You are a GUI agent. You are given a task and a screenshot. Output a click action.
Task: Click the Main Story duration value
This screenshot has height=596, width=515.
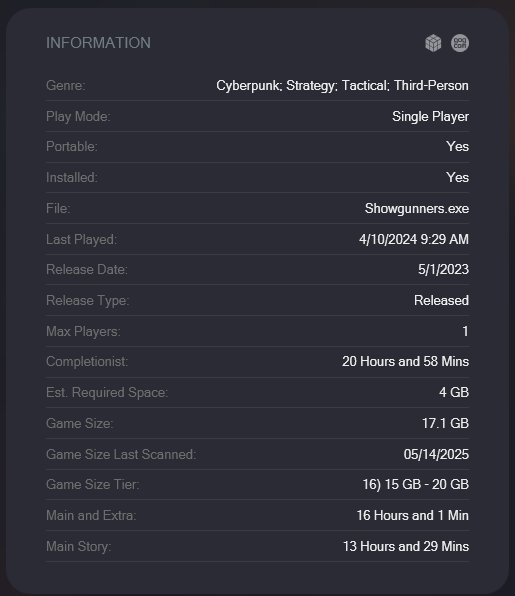coord(406,547)
